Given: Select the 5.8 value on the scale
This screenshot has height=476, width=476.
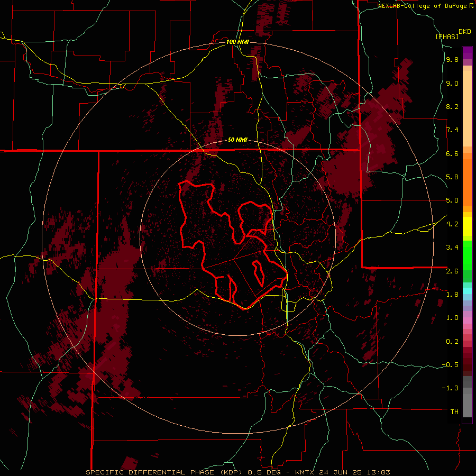Looking at the screenshot, I should tap(452, 177).
